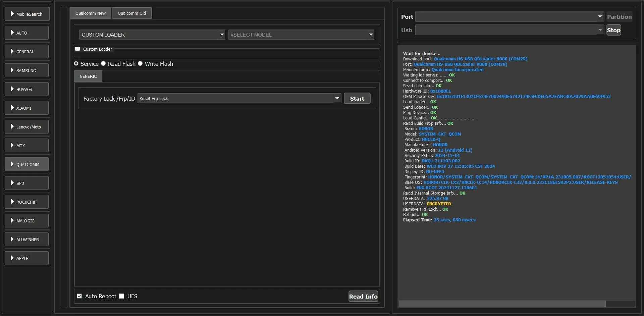The width and height of the screenshot is (644, 316).
Task: Click the Partition button
Action: 619,16
